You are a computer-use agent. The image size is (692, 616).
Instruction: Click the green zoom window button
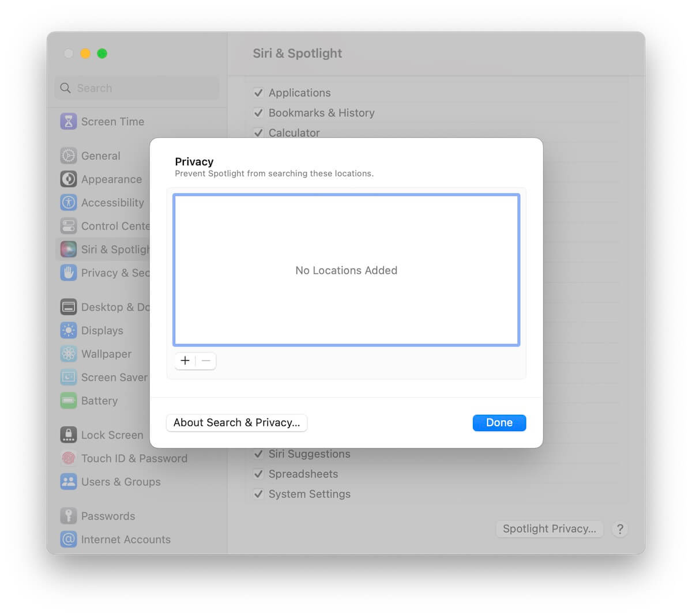pos(102,54)
